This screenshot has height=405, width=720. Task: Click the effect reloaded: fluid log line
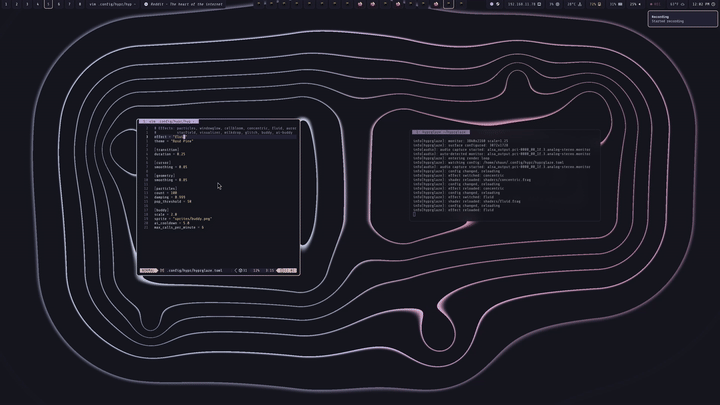453,210
